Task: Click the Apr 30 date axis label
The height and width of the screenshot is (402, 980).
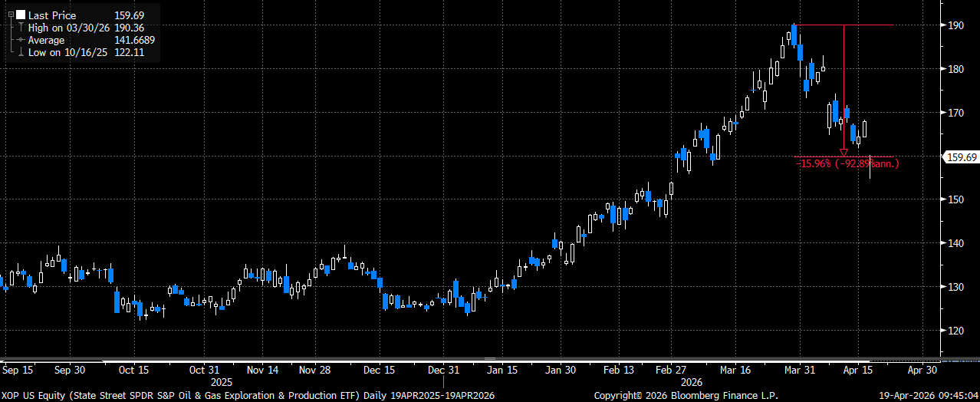Action: tap(922, 369)
